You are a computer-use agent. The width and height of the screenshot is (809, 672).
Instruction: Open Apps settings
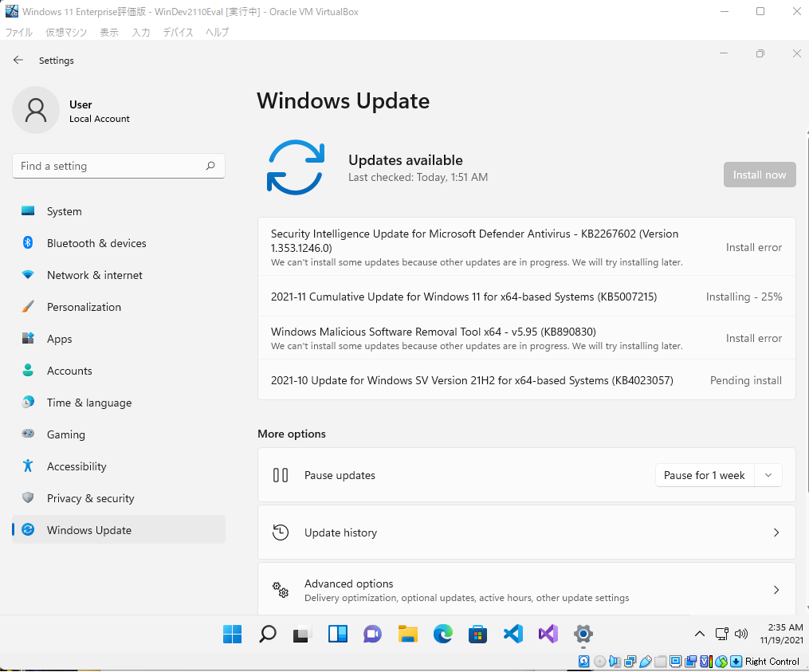[x=119, y=339]
